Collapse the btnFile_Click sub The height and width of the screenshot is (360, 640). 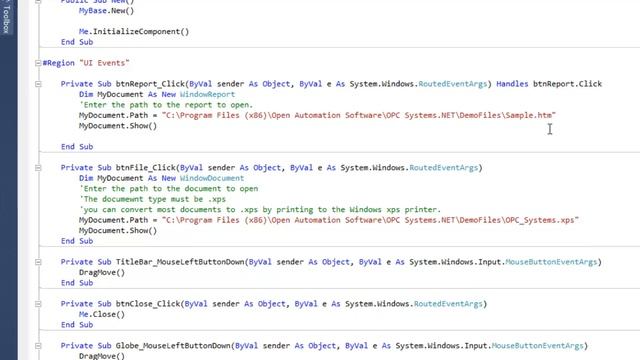tap(38, 168)
